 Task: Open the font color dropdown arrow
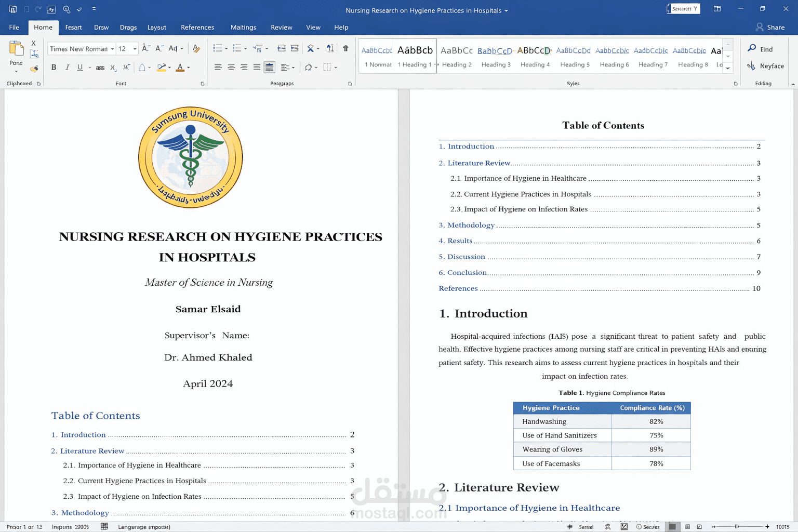[189, 68]
